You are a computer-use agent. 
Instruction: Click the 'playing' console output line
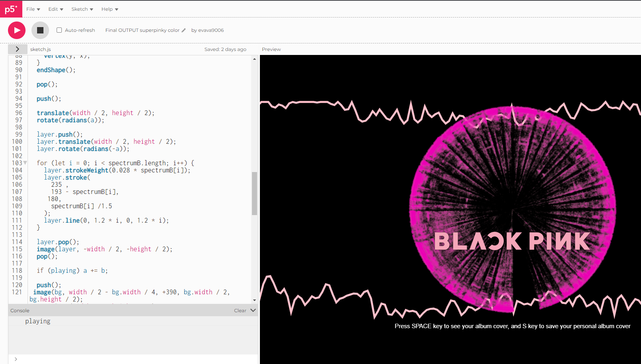point(38,321)
